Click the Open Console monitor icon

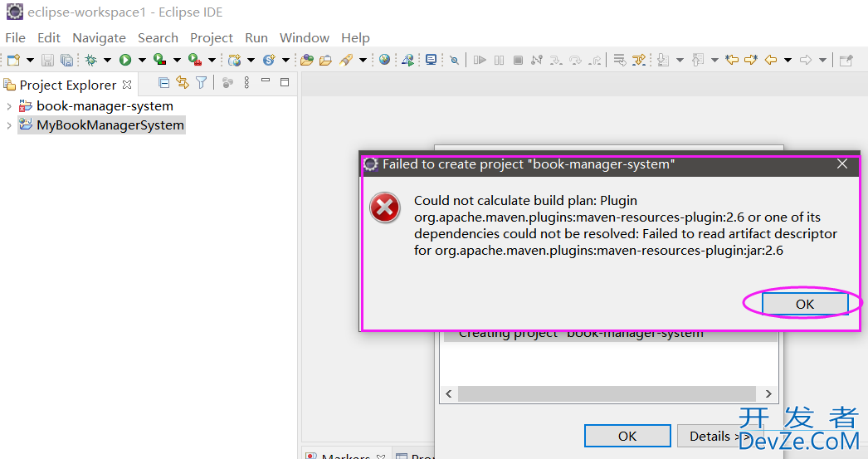click(x=431, y=60)
